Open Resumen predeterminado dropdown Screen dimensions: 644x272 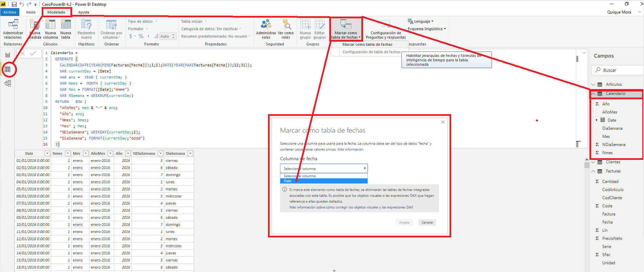(216, 36)
